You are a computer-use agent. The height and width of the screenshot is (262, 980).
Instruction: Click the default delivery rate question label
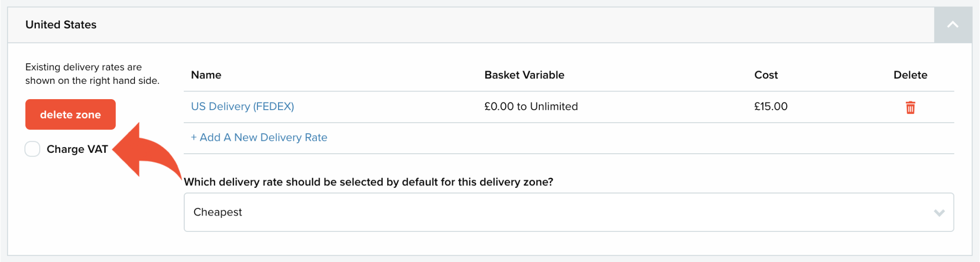[x=368, y=182]
